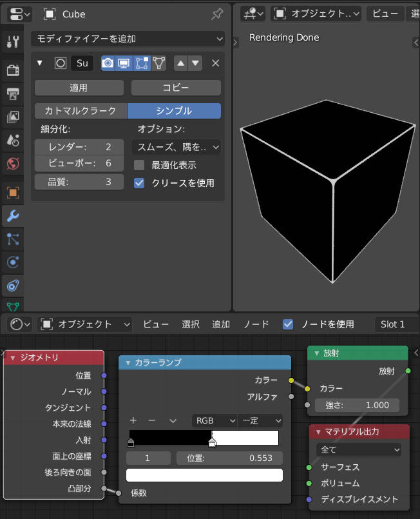The image size is (420, 519).
Task: Toggle modifier edit mode display
Action: click(142, 63)
